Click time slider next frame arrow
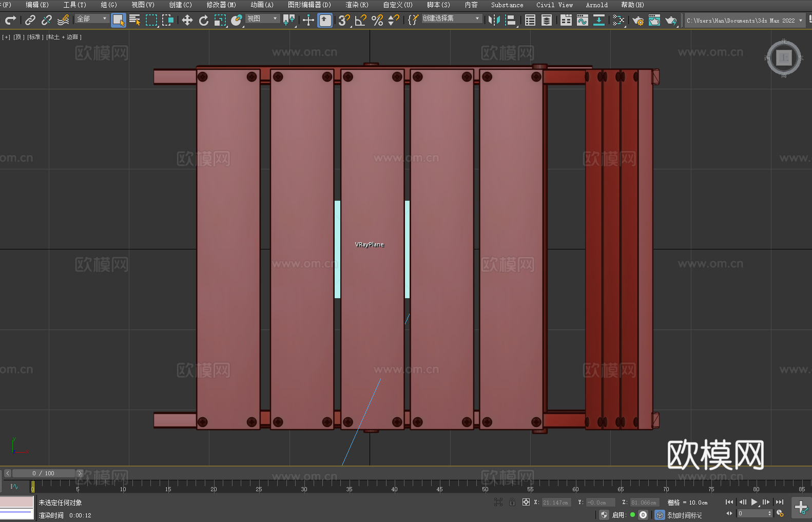812x522 pixels. (x=80, y=473)
